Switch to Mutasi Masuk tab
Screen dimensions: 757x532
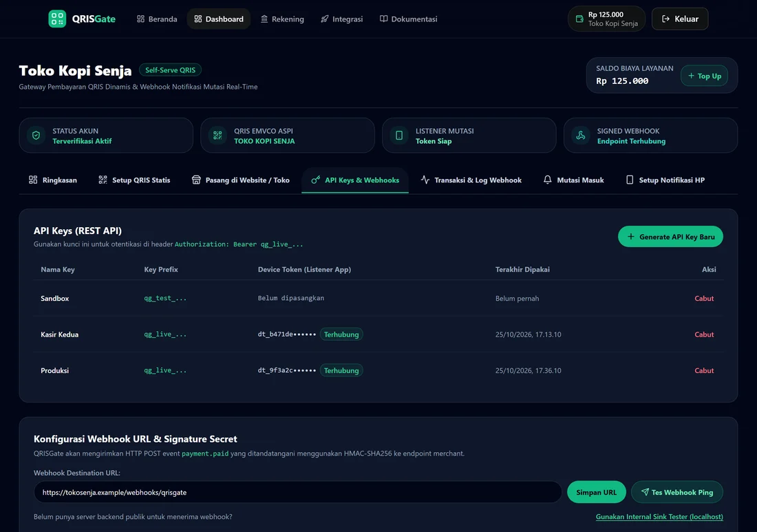click(573, 180)
